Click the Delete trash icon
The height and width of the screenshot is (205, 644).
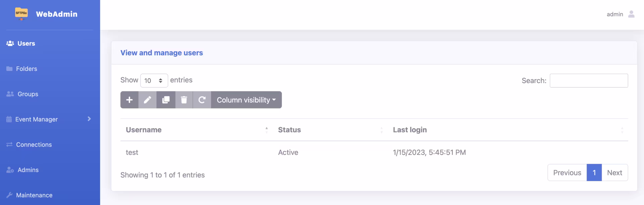pyautogui.click(x=184, y=99)
